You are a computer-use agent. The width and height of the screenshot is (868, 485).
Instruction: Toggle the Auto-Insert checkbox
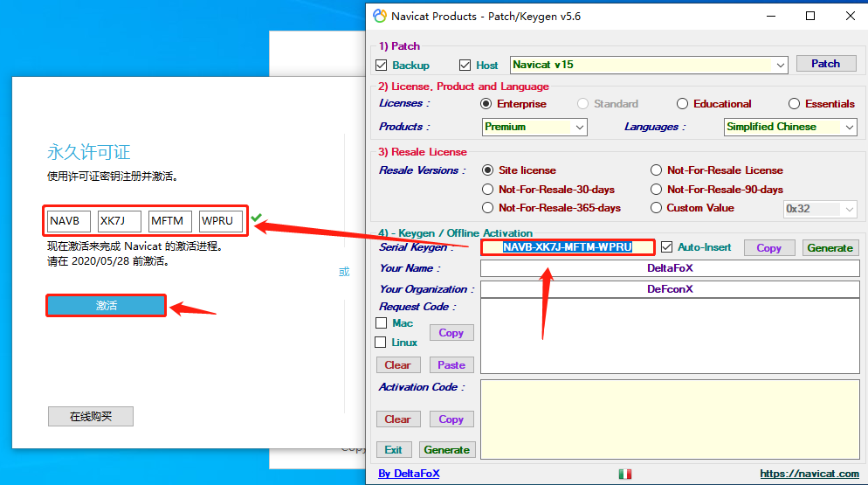[666, 247]
